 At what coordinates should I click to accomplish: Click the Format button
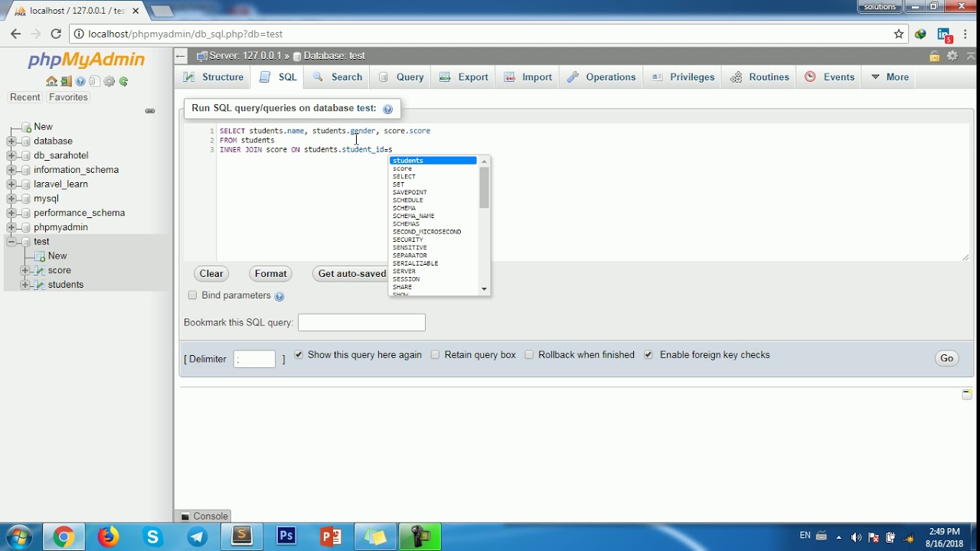point(271,274)
